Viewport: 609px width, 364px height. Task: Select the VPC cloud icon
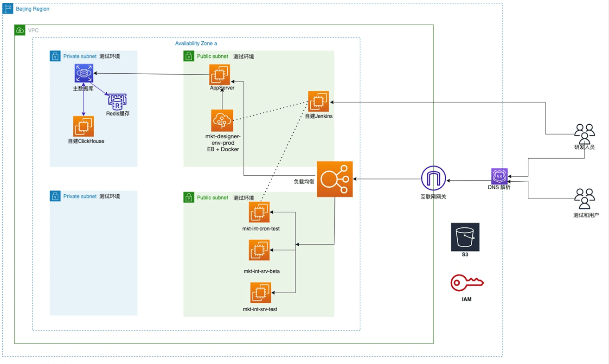(x=20, y=30)
